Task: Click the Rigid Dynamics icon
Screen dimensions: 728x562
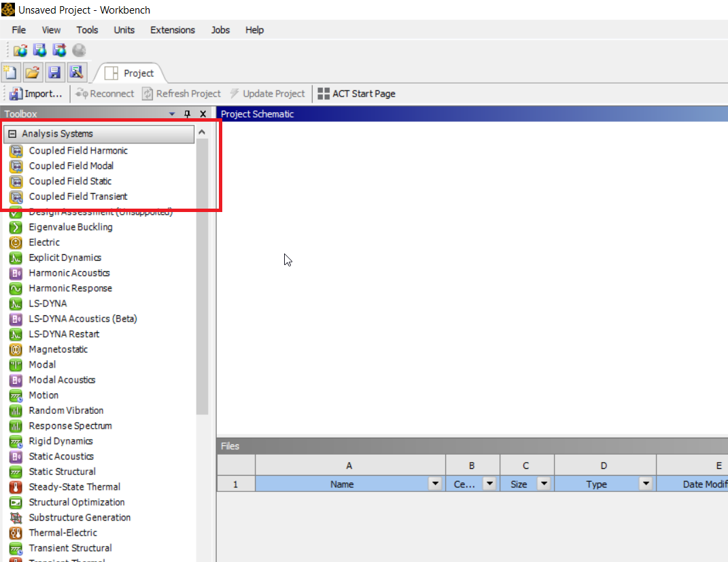Action: pos(16,442)
